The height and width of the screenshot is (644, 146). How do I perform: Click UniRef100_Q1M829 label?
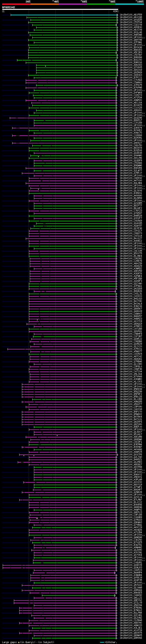131,344
